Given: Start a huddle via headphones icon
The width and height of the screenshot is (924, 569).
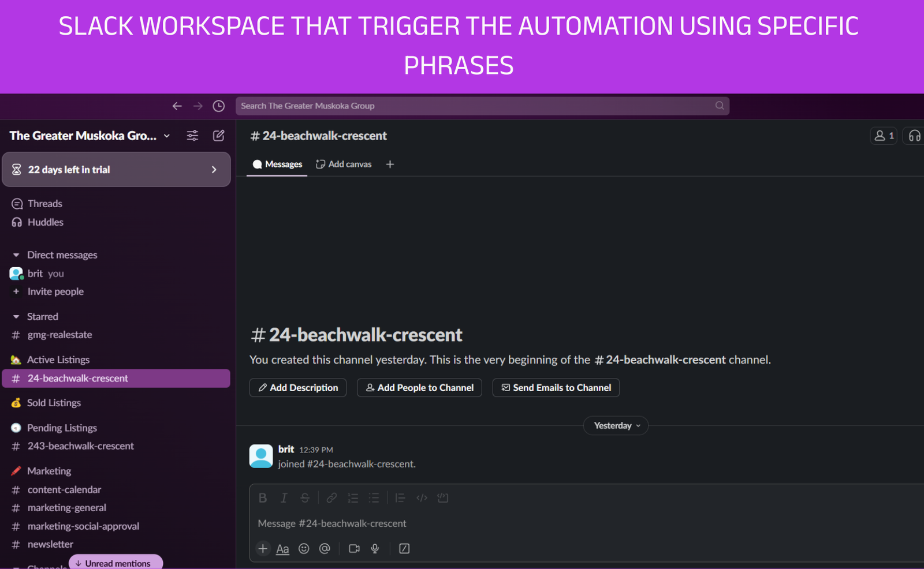Looking at the screenshot, I should (914, 136).
